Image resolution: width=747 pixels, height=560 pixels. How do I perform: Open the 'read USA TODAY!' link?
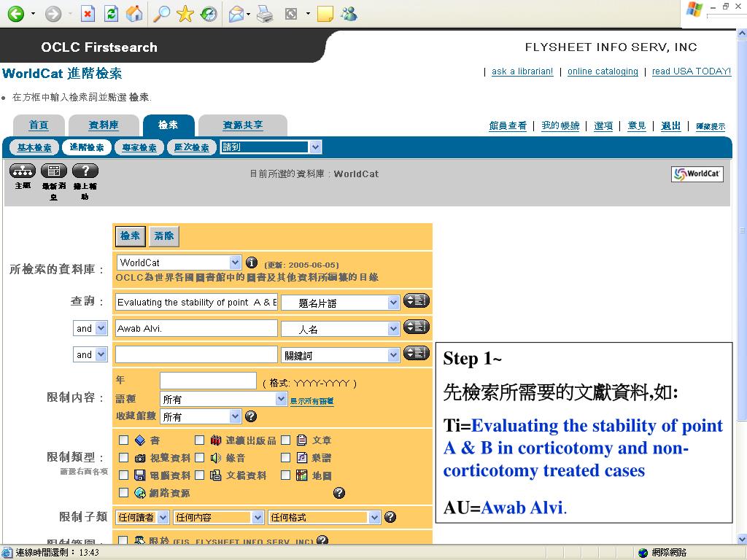(692, 71)
